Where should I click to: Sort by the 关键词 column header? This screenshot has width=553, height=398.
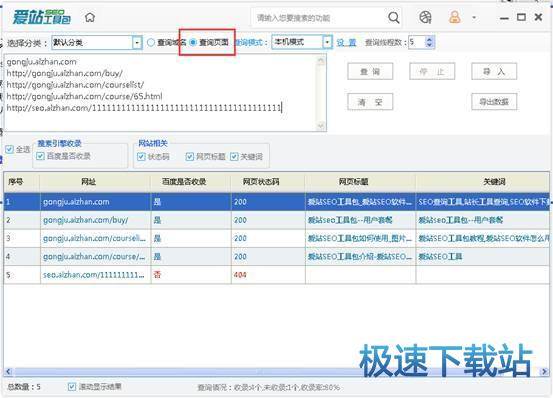482,182
